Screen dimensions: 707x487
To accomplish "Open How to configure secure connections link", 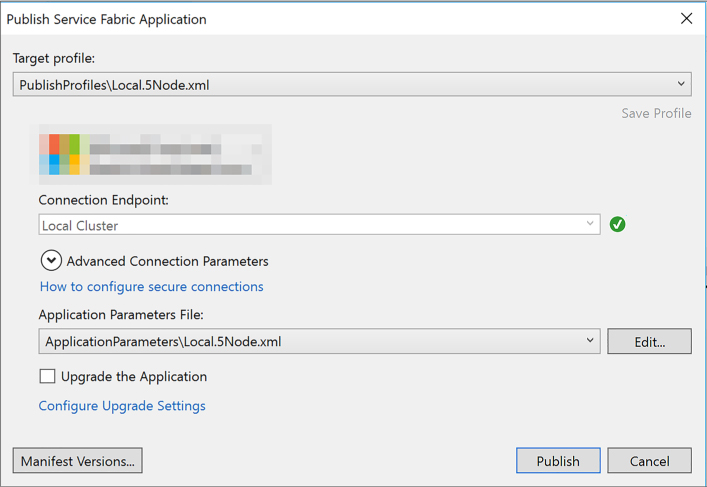I will coord(152,287).
